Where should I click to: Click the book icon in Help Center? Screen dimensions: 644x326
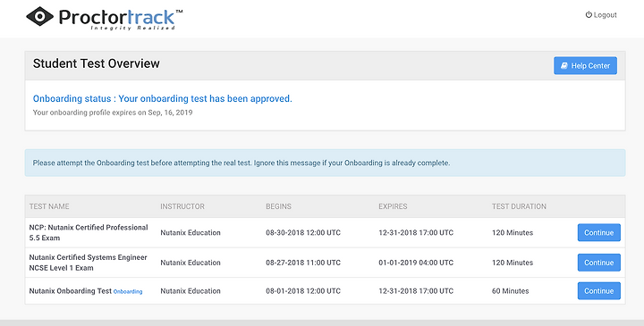[x=564, y=65]
